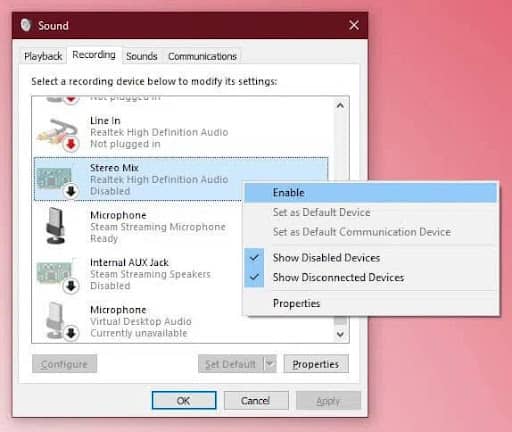Select the Steam Streaming Microphone icon

pyautogui.click(x=55, y=226)
